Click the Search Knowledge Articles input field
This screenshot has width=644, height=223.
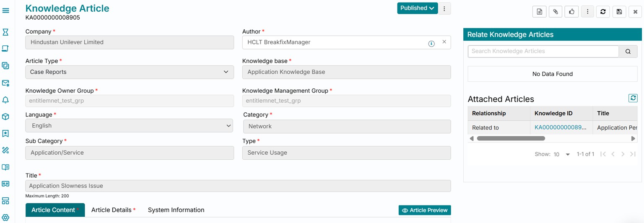click(x=543, y=51)
